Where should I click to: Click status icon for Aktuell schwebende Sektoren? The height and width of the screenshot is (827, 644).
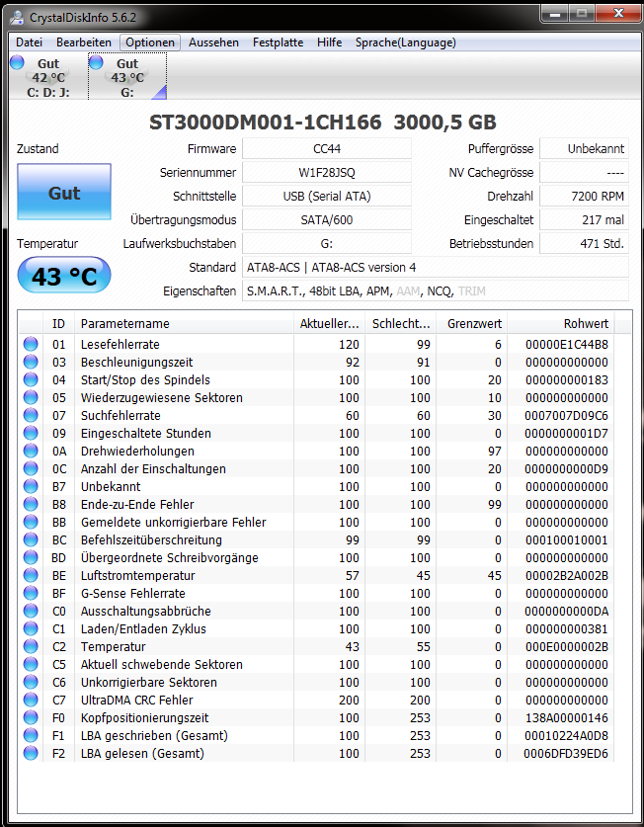pos(31,665)
